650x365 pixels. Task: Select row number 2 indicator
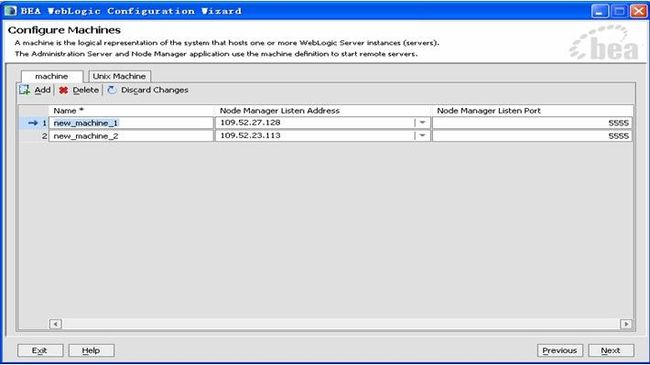[x=34, y=136]
